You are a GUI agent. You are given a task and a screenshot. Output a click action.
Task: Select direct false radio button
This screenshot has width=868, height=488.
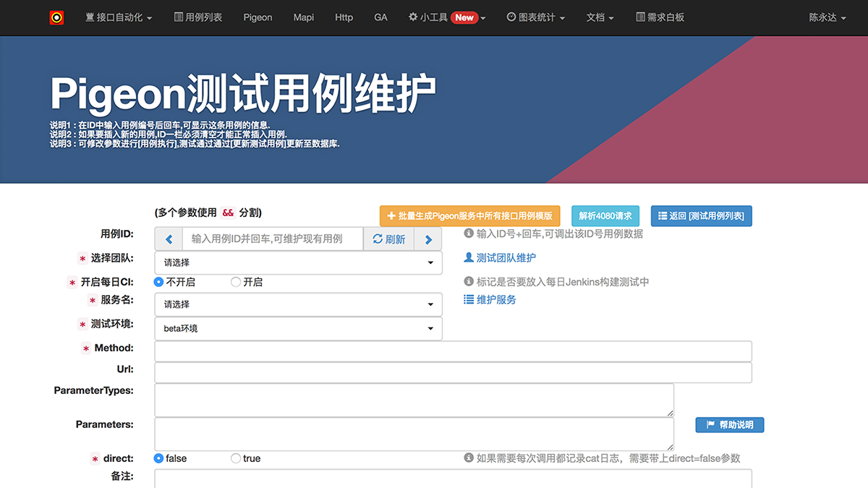click(x=159, y=458)
